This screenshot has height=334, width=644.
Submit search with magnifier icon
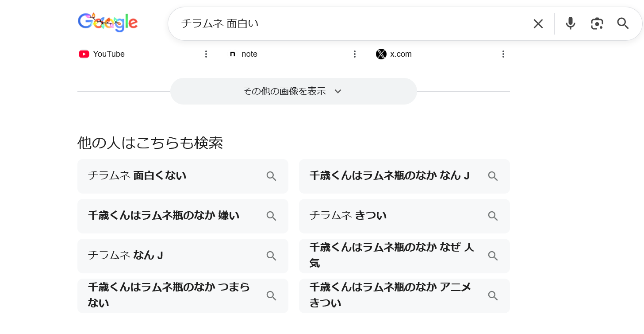(x=623, y=23)
